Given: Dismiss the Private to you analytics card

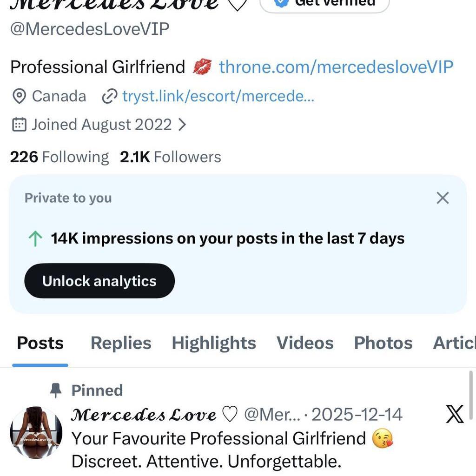Looking at the screenshot, I should click(442, 198).
